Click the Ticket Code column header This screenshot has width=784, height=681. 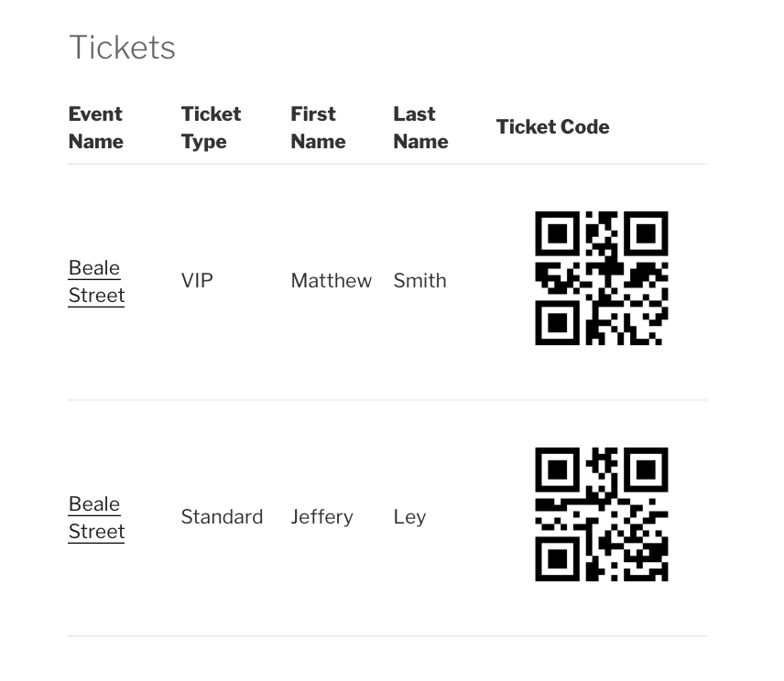pyautogui.click(x=553, y=127)
